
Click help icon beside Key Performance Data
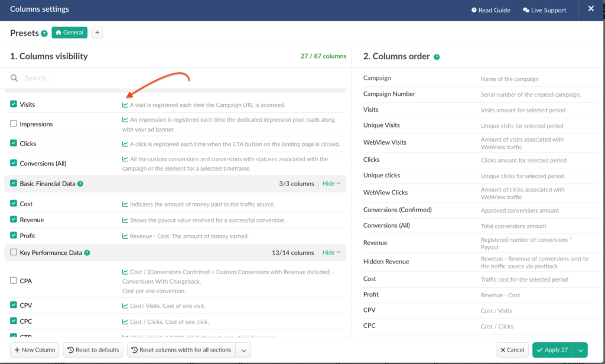coord(87,253)
